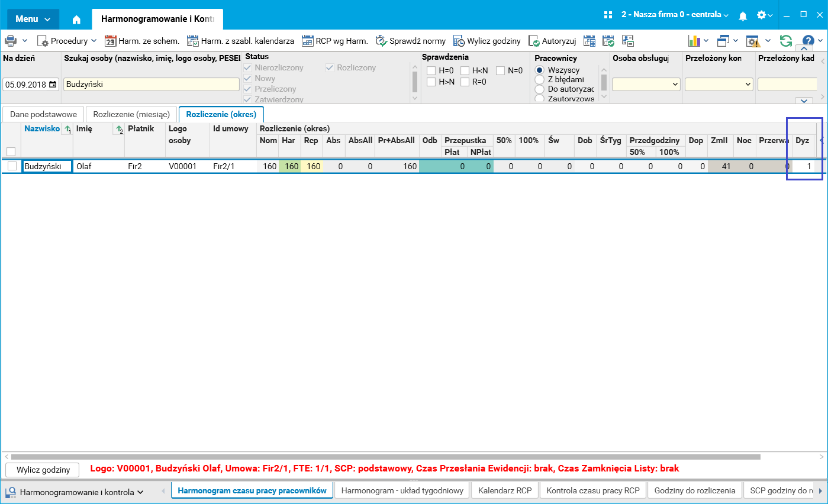Click the Autoryzuj toolbar icon
The width and height of the screenshot is (828, 504).
pos(534,41)
